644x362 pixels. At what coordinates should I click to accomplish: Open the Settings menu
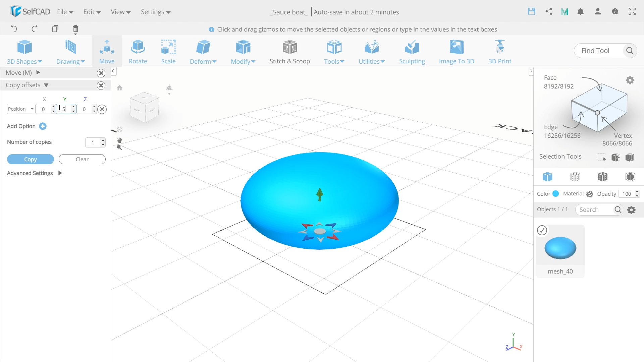click(x=156, y=12)
